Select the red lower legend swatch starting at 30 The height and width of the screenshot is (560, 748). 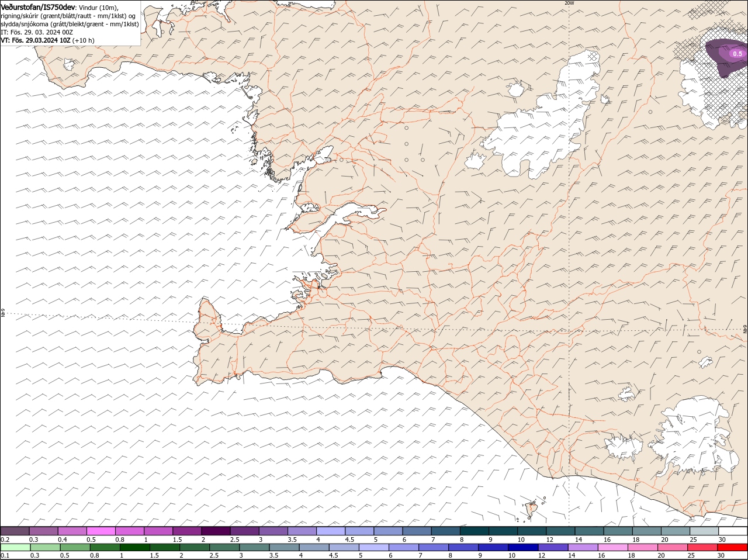(x=733, y=547)
